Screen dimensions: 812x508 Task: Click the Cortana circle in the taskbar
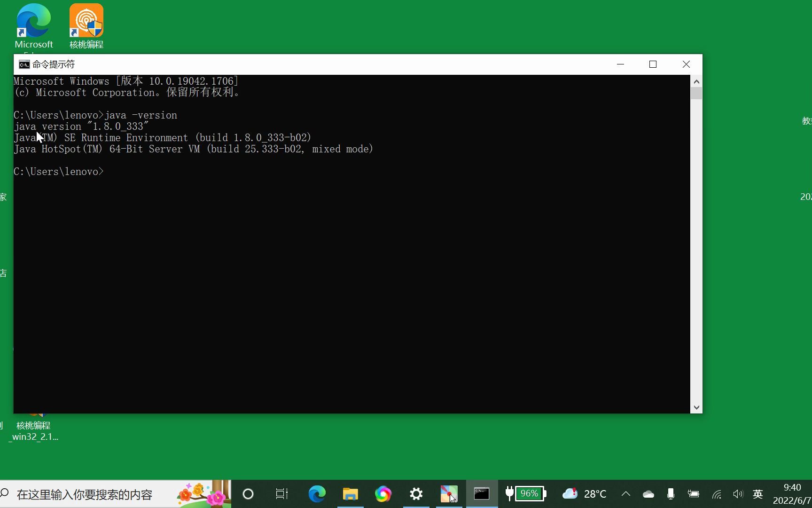[x=248, y=494]
